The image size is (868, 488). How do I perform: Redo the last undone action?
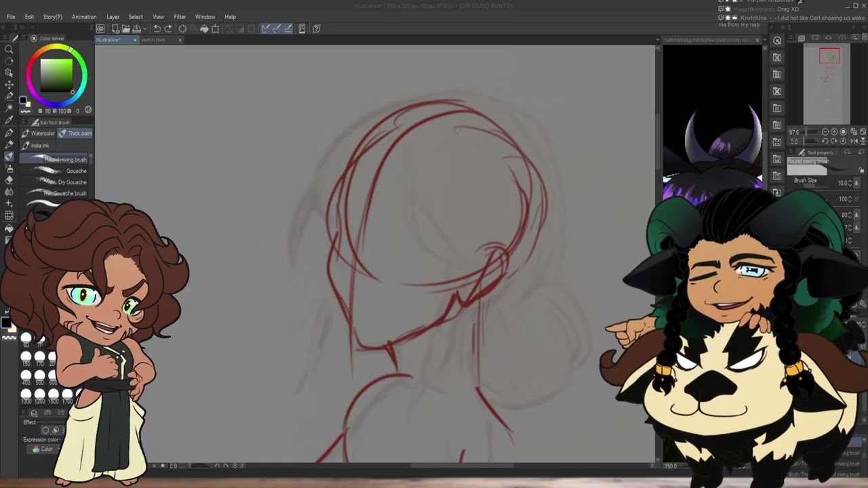click(x=168, y=28)
